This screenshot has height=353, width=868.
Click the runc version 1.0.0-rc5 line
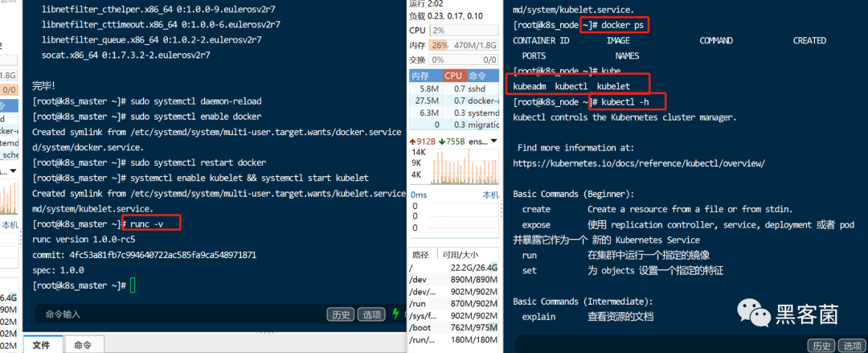[x=84, y=240]
